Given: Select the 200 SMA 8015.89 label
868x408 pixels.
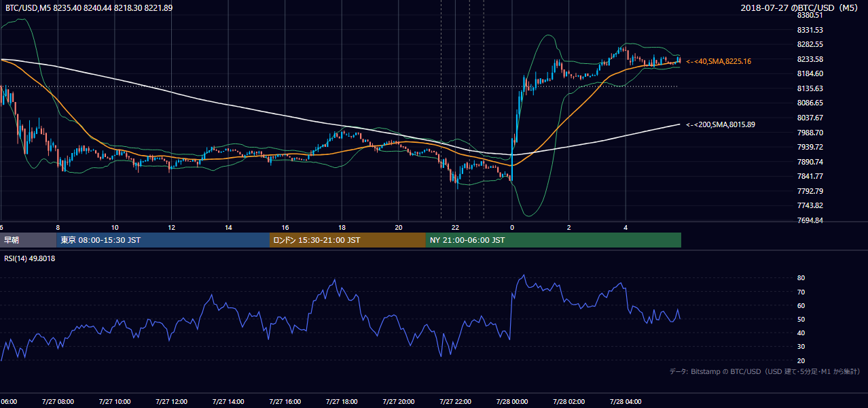Looking at the screenshot, I should (x=721, y=124).
